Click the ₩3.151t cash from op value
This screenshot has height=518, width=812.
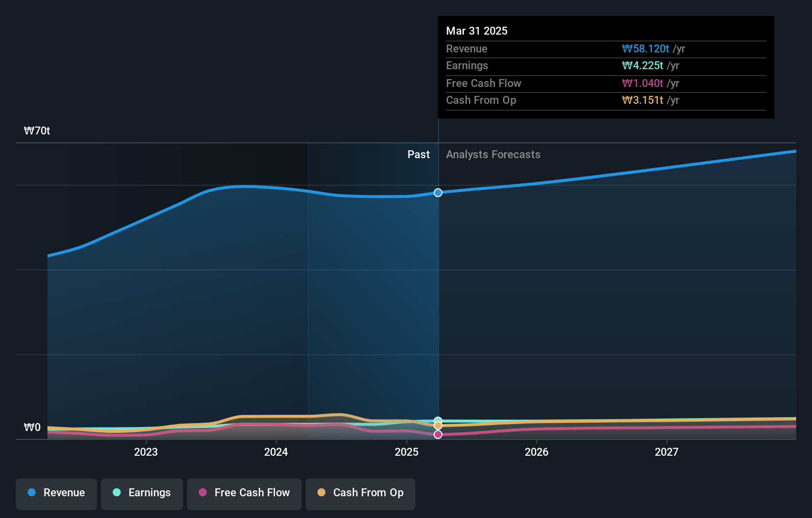pyautogui.click(x=642, y=100)
